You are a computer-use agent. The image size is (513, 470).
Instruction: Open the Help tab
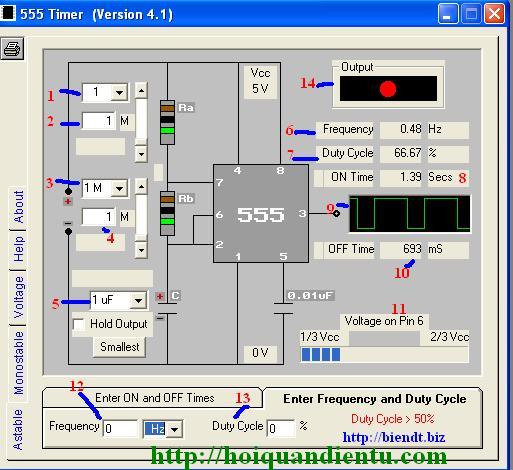19,249
